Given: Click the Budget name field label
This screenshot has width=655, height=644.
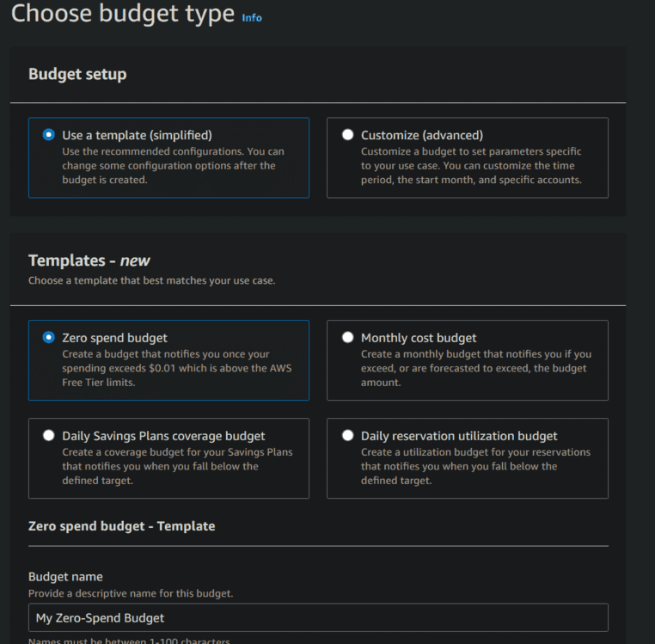Looking at the screenshot, I should 65,577.
